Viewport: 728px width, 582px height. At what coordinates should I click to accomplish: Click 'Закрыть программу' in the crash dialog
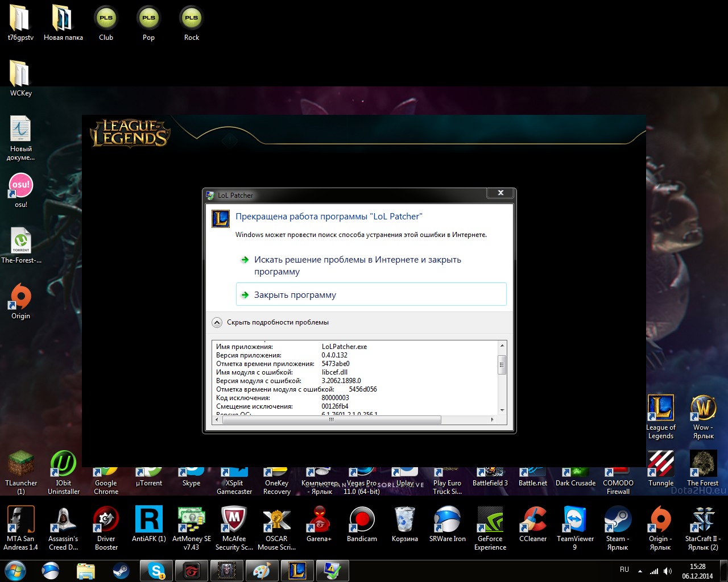371,294
